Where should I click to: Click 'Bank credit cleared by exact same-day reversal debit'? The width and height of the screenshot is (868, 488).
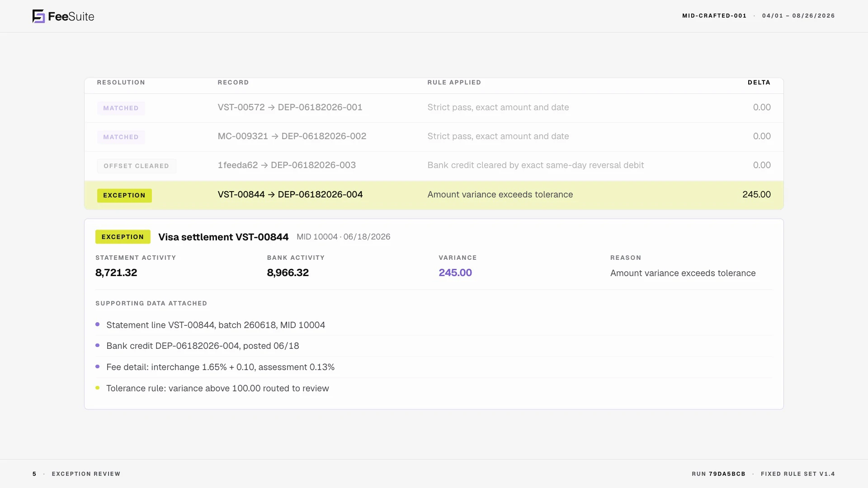[536, 165]
